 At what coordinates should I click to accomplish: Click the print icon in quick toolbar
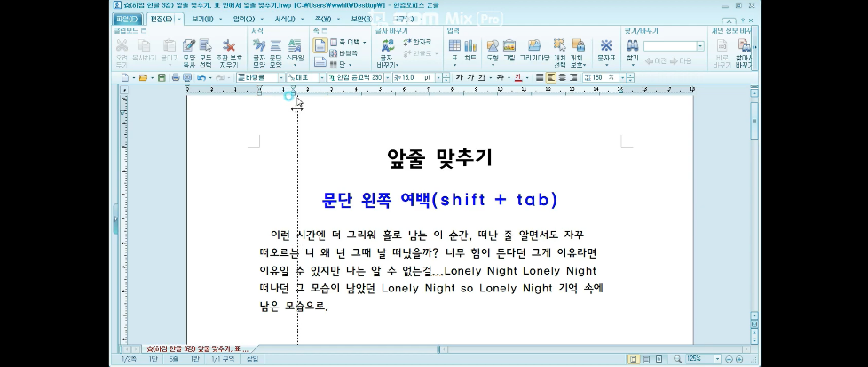pyautogui.click(x=175, y=78)
